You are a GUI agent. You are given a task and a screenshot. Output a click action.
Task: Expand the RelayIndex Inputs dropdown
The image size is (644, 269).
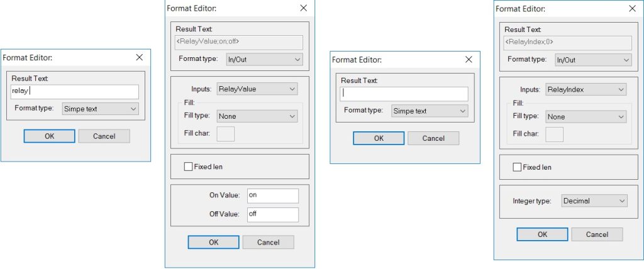[586, 89]
